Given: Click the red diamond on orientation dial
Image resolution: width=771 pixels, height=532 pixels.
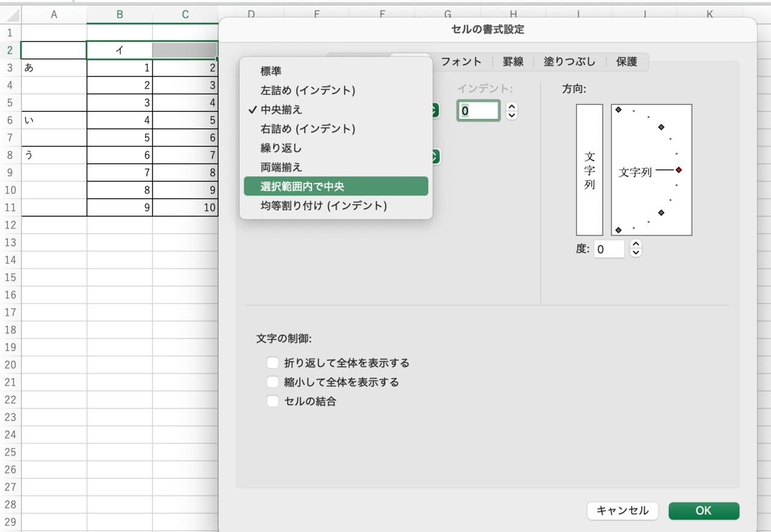Looking at the screenshot, I should [x=679, y=170].
